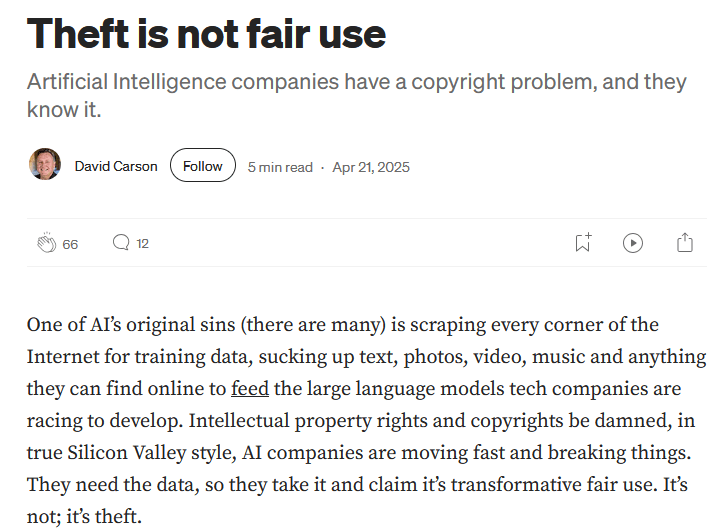
Task: Open the responses speech bubble icon
Action: [x=121, y=242]
